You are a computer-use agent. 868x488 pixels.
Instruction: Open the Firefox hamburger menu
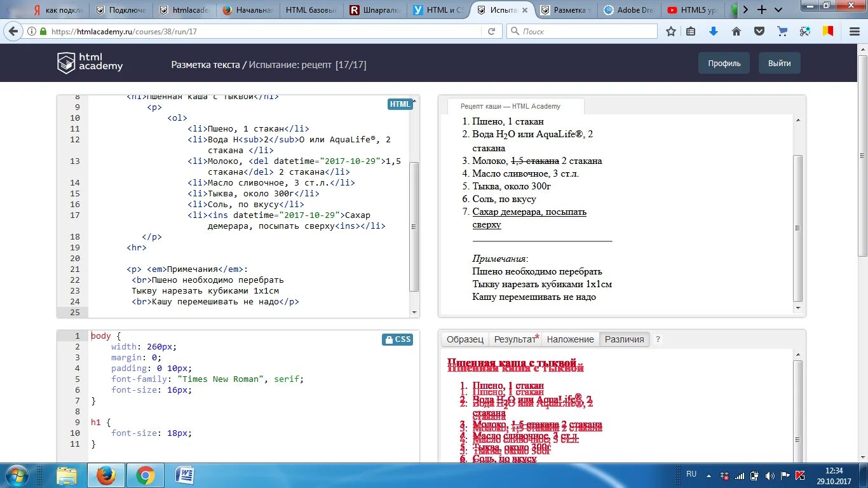point(855,31)
